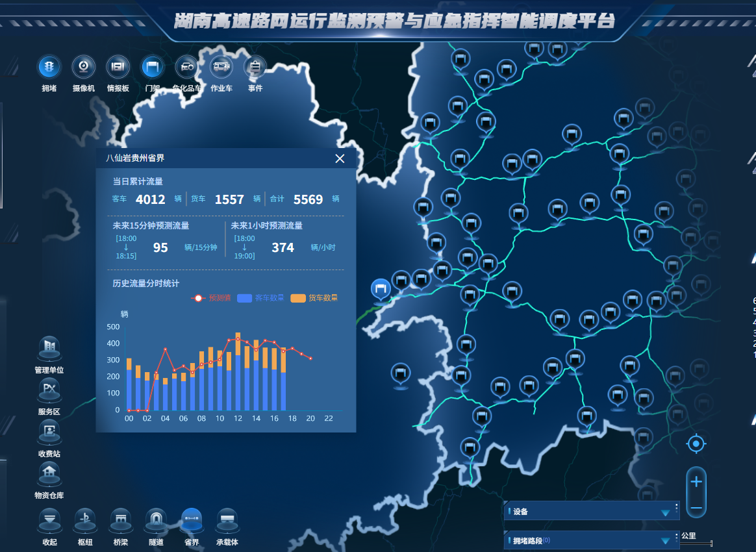Click the 隧道 tunnel icon

(156, 520)
